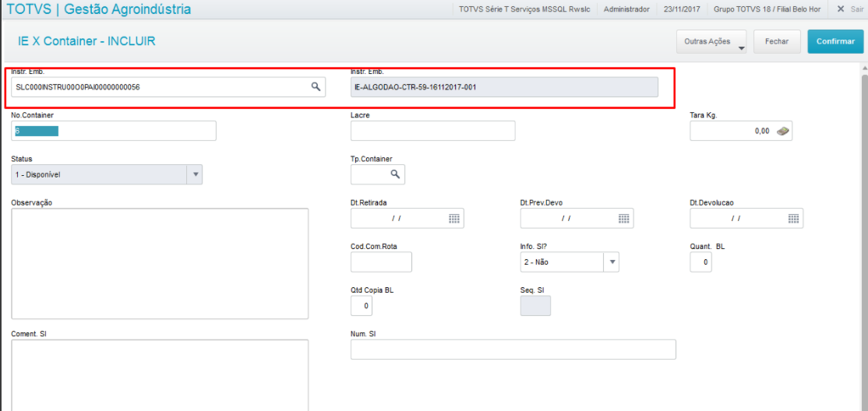Image resolution: width=868 pixels, height=411 pixels.
Task: Click the Seq. SI field
Action: point(535,306)
